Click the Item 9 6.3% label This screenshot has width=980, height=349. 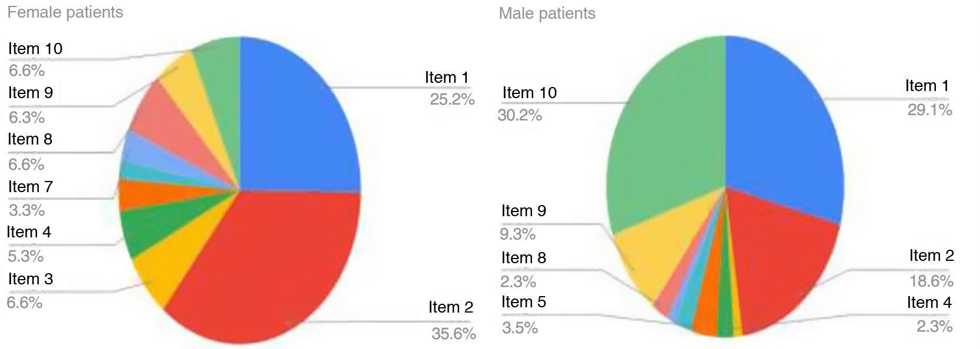29,105
